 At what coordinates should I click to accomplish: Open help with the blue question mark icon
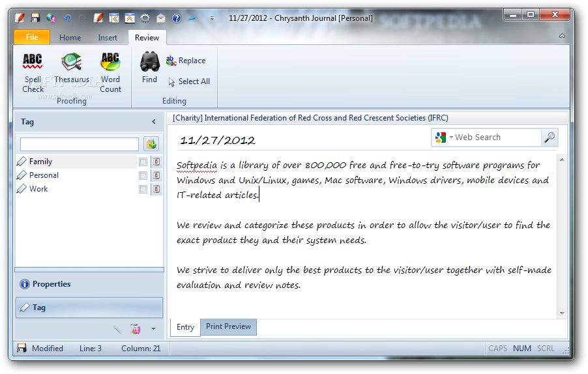point(177,18)
